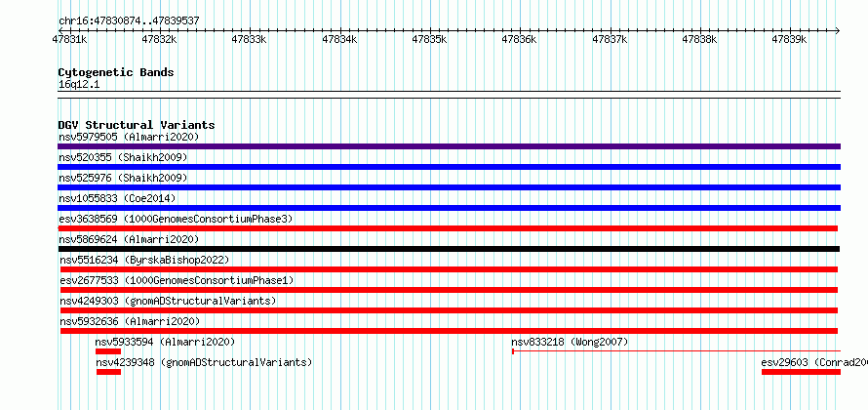This screenshot has width=868, height=410.
Task: Click the blue nsv520355 variant bar
Action: (x=449, y=167)
